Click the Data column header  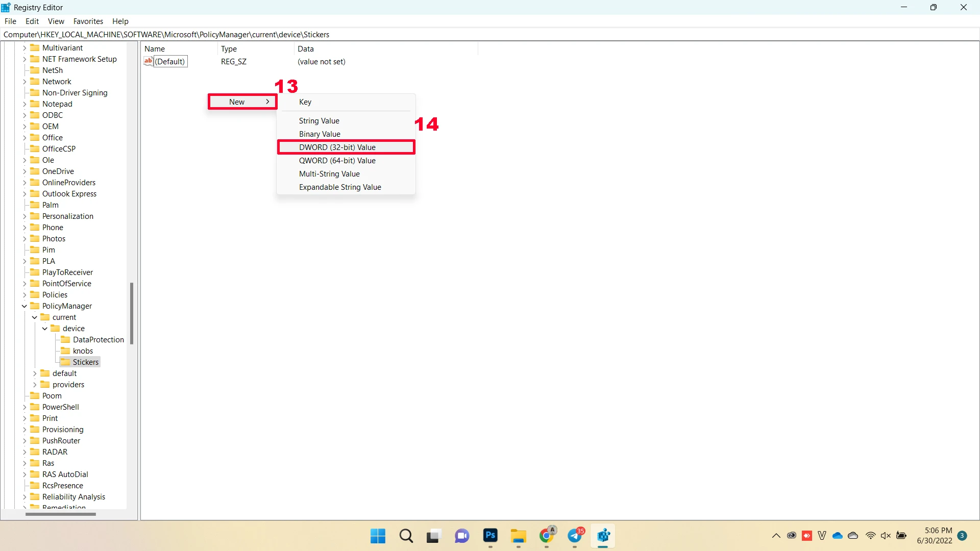(x=386, y=48)
